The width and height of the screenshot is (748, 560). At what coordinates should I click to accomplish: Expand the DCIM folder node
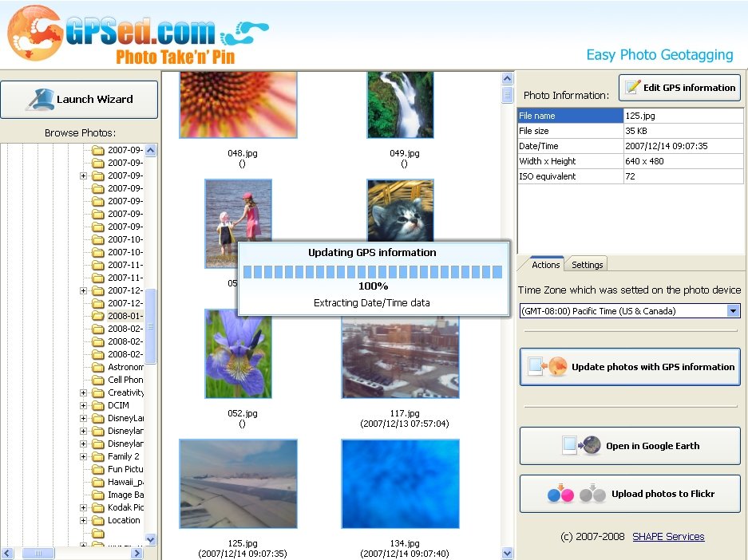click(84, 405)
